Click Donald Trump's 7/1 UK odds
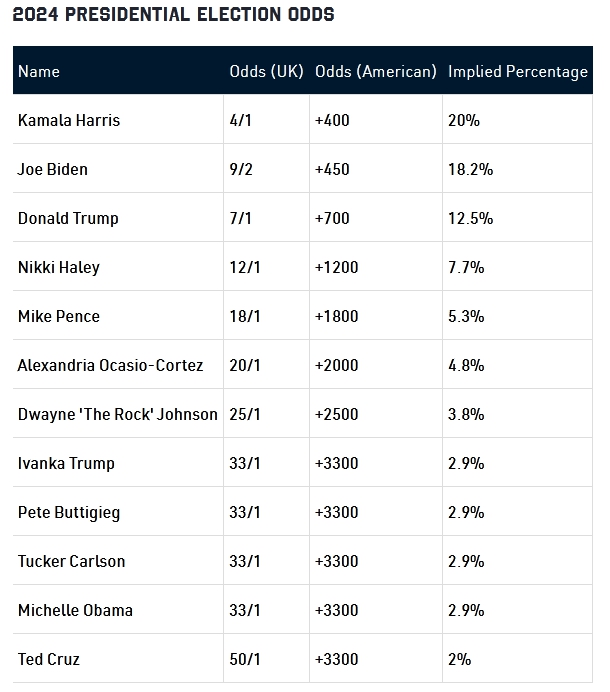 [x=241, y=218]
